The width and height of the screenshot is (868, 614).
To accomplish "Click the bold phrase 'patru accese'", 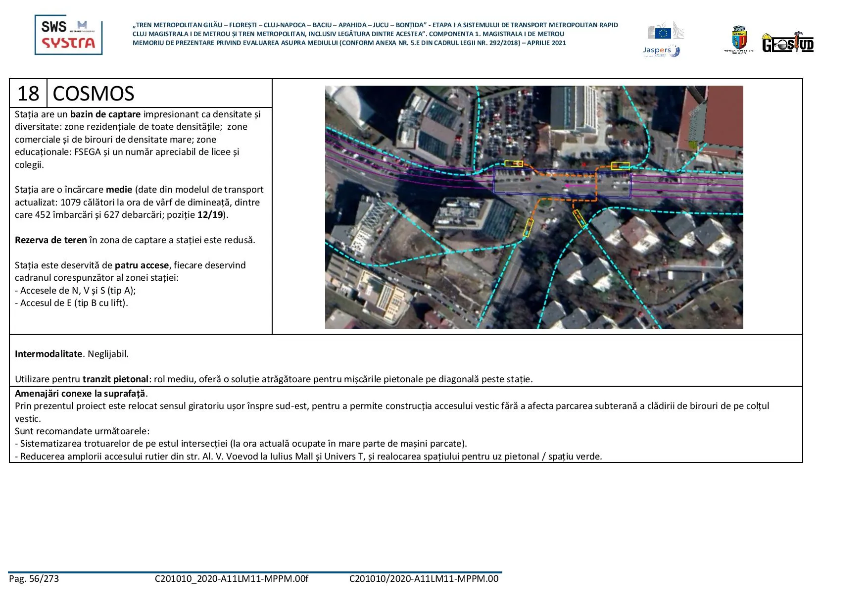I will click(142, 265).
